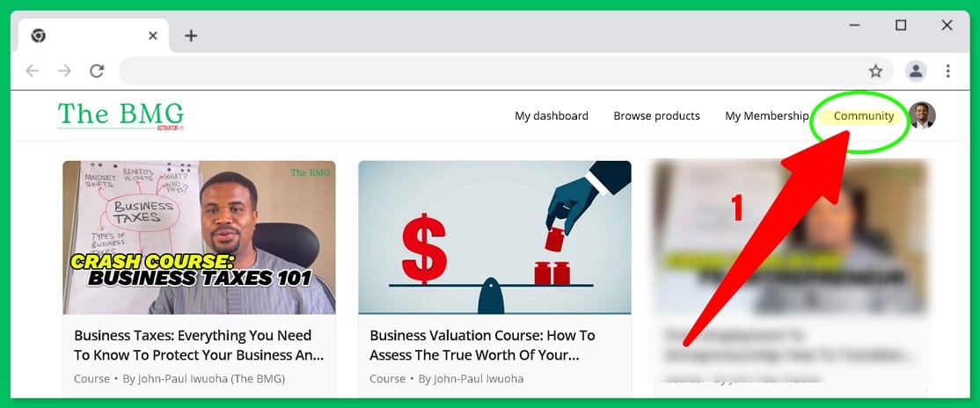Click Business Valuation Course title link
The height and width of the screenshot is (408, 980).
[x=482, y=345]
